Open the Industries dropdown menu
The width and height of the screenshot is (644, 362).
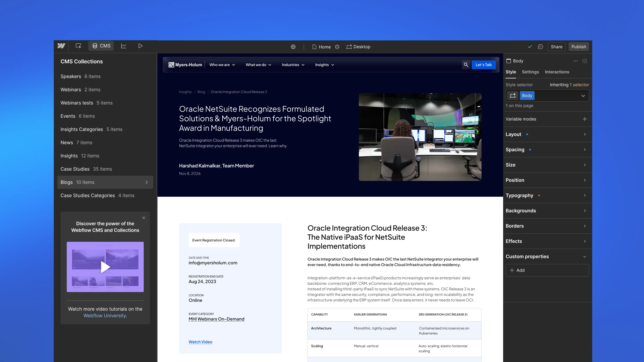(x=293, y=65)
